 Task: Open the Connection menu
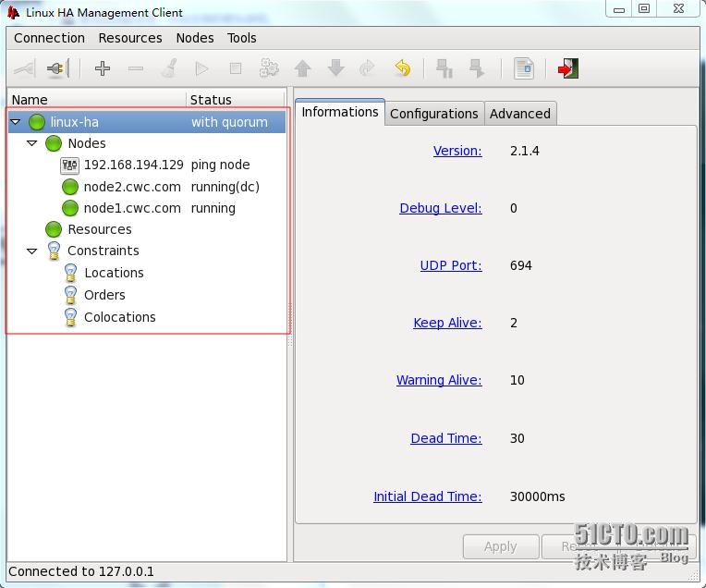[x=50, y=38]
